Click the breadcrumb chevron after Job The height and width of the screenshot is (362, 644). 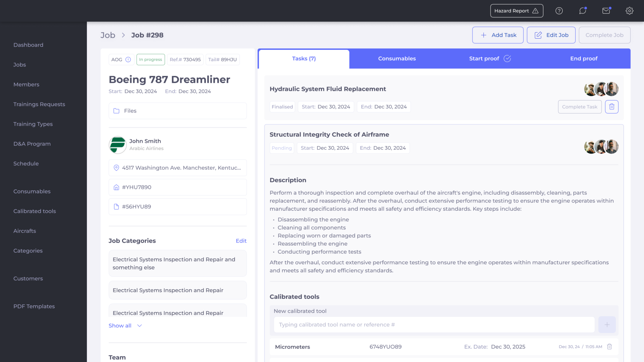coord(123,35)
